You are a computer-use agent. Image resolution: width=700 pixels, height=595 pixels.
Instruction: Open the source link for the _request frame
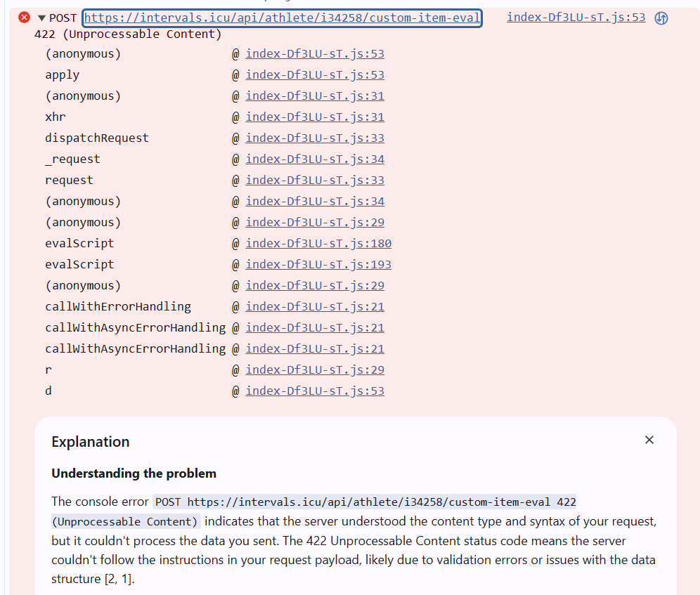tap(314, 159)
